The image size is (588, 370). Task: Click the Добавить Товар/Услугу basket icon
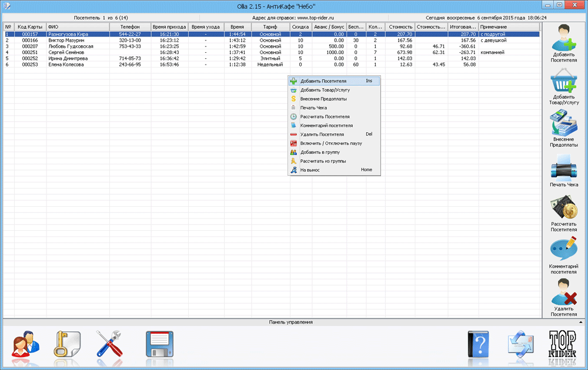coord(563,80)
